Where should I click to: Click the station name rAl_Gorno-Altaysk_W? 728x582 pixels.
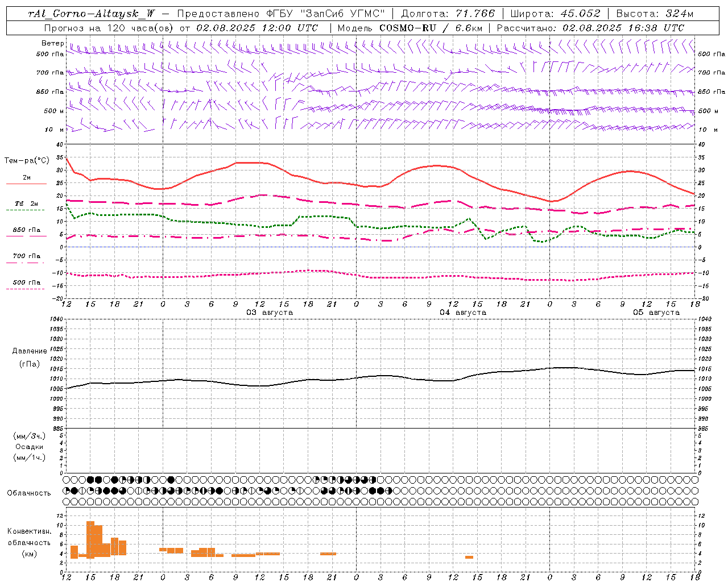(91, 14)
